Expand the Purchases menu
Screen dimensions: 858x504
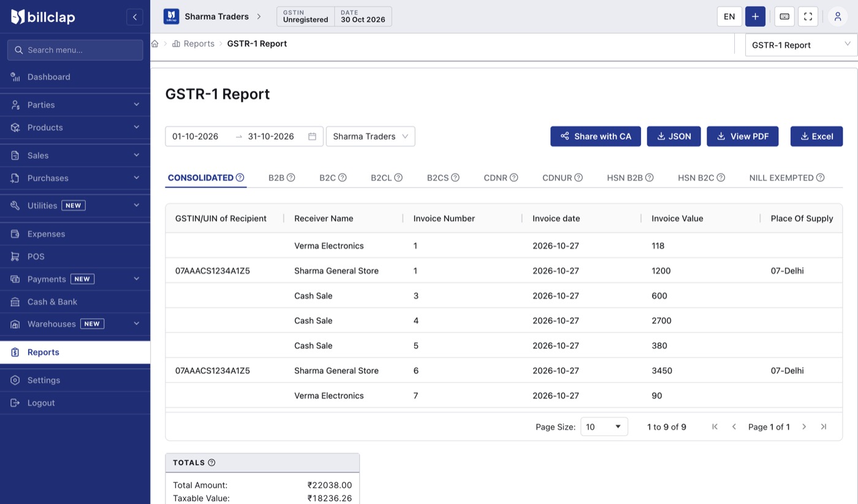(75, 178)
